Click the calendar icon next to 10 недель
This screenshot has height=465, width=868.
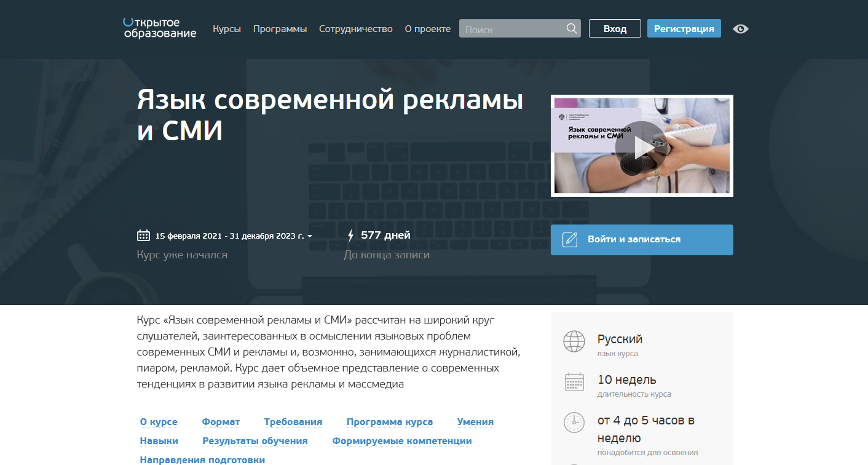click(574, 382)
